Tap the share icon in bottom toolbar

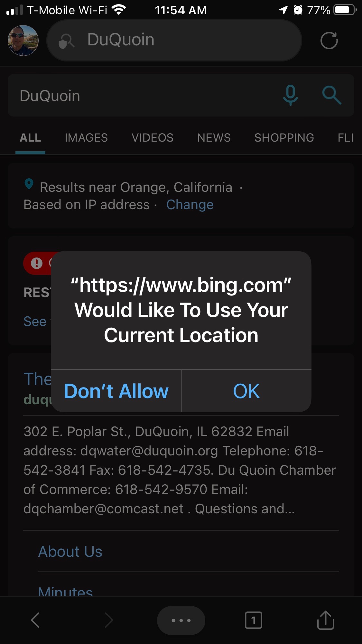(x=326, y=620)
